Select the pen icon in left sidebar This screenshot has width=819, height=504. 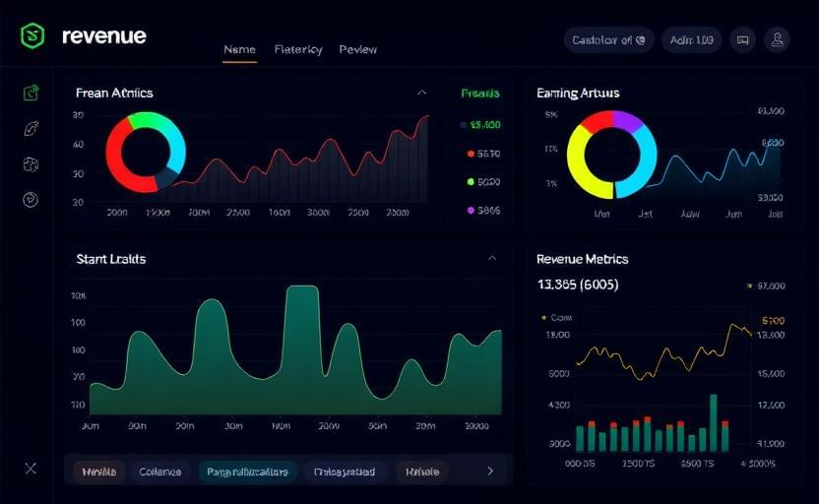point(31,128)
